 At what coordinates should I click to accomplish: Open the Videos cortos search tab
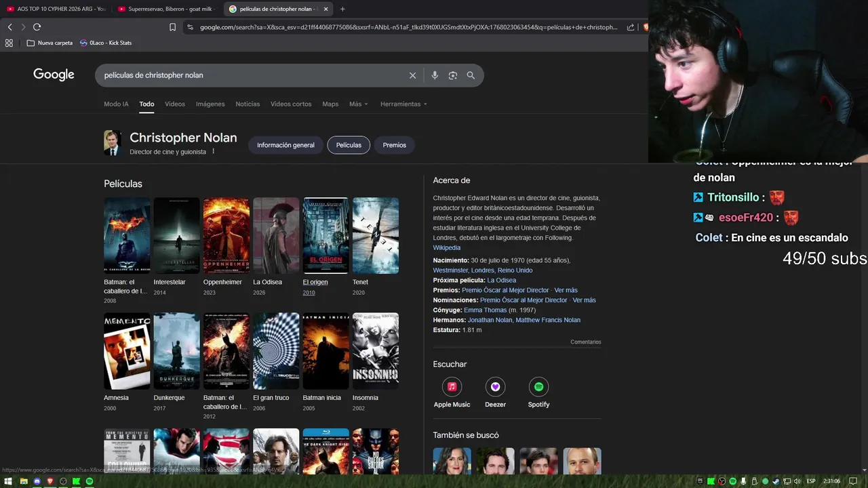click(291, 104)
